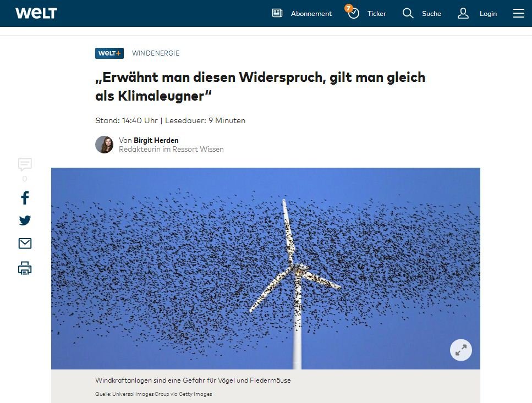The image size is (532, 403).
Task: Share article on Facebook
Action: 25,197
